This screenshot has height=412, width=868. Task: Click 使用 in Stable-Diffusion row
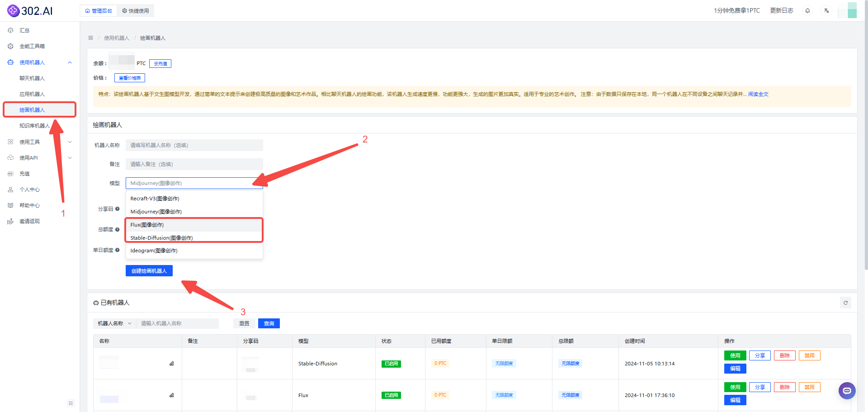pos(735,355)
